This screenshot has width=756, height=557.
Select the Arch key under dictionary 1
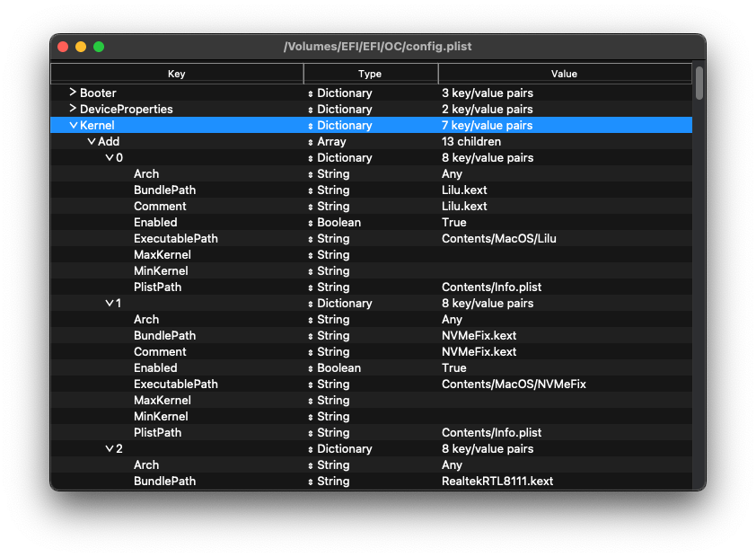146,320
